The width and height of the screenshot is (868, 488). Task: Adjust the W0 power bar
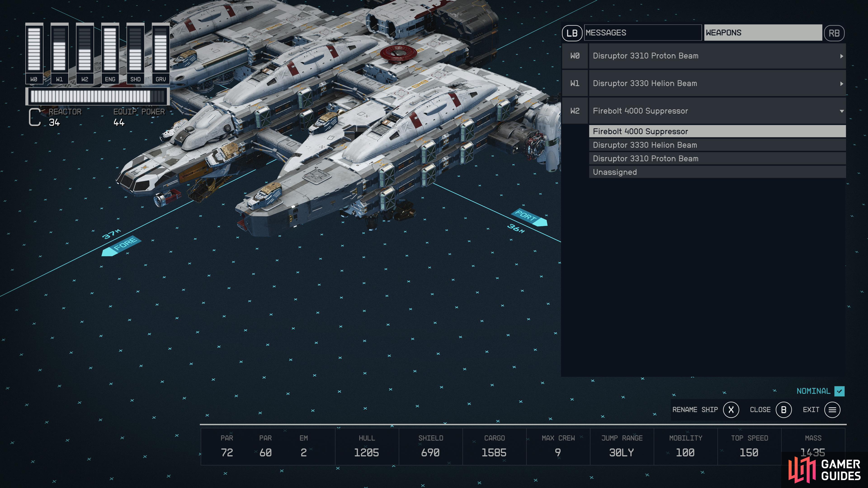coord(34,49)
